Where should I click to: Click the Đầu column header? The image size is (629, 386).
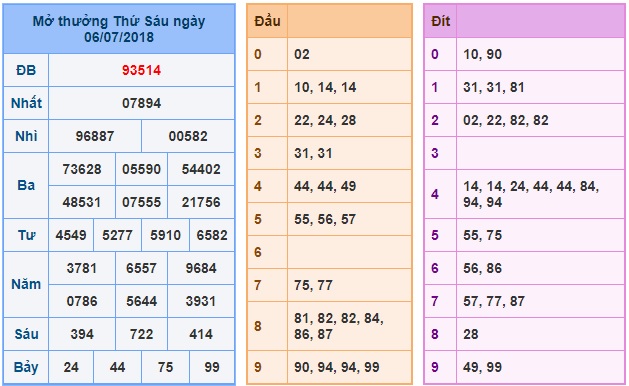click(x=267, y=20)
